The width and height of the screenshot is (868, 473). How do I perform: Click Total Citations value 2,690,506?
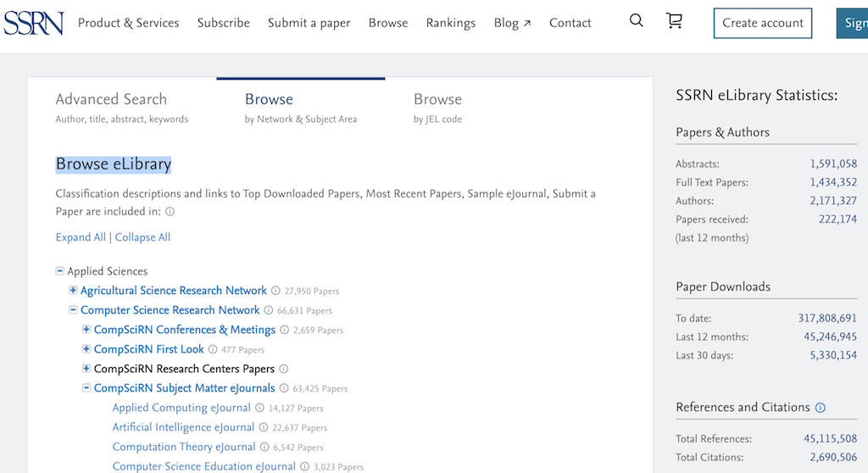(833, 458)
